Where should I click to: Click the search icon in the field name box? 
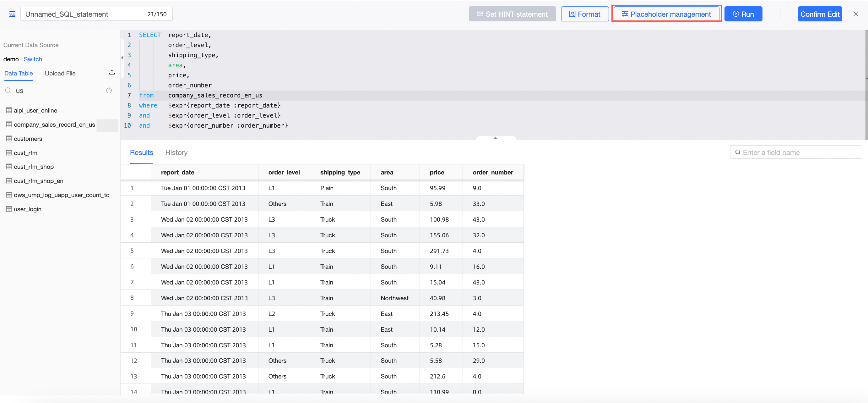tap(738, 152)
